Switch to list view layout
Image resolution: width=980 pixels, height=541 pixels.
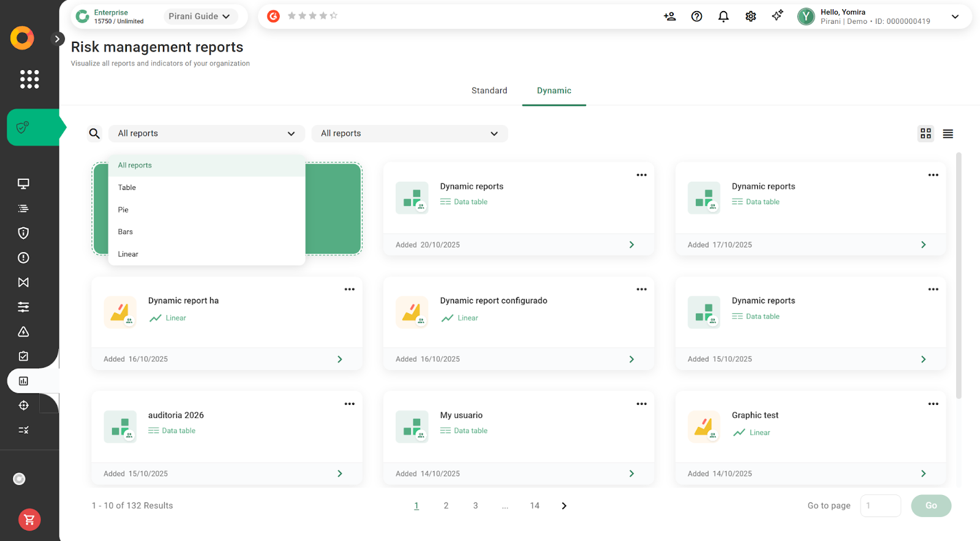coord(948,134)
